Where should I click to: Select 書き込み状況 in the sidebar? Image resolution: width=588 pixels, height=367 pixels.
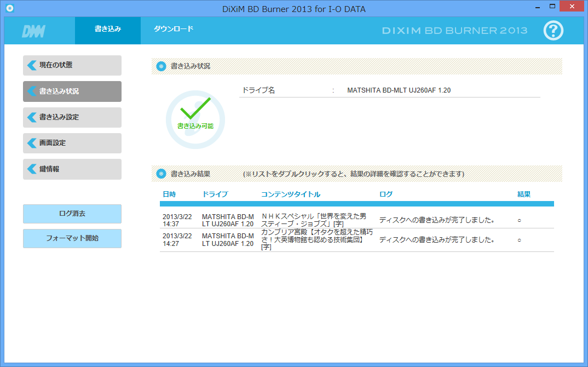[x=72, y=91]
